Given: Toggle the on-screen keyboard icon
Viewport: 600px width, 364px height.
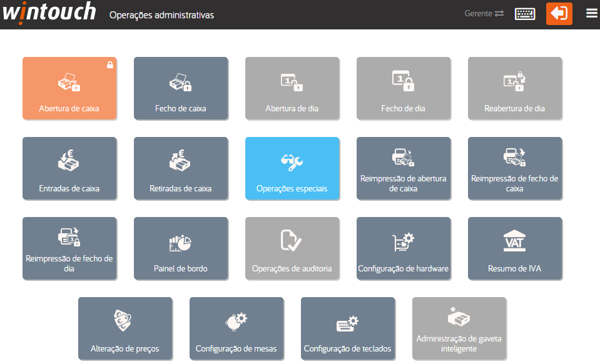Looking at the screenshot, I should (525, 14).
